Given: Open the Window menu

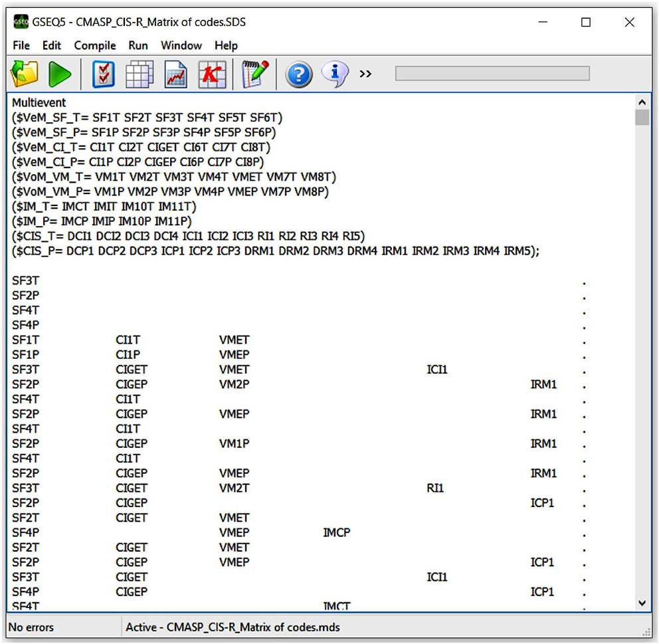Looking at the screenshot, I should pyautogui.click(x=181, y=45).
